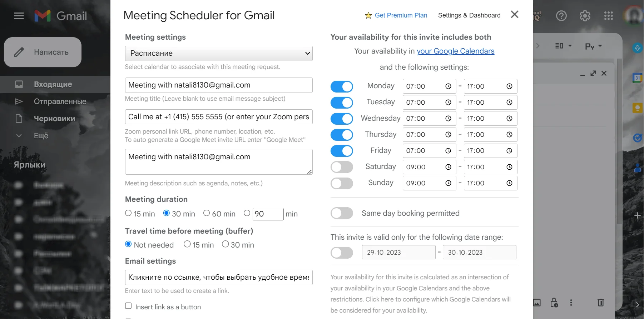The width and height of the screenshot is (644, 319).
Task: Click the meeting title input field
Action: tap(219, 85)
